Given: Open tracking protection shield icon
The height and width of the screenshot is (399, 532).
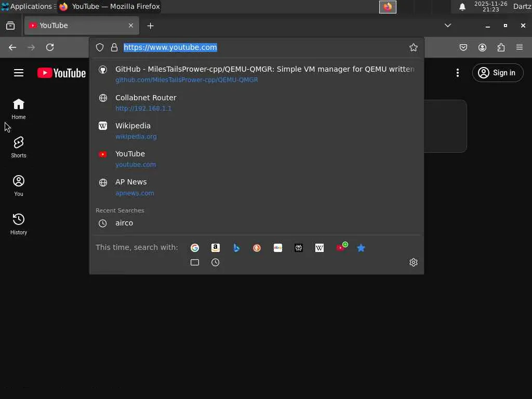Looking at the screenshot, I should [x=99, y=47].
